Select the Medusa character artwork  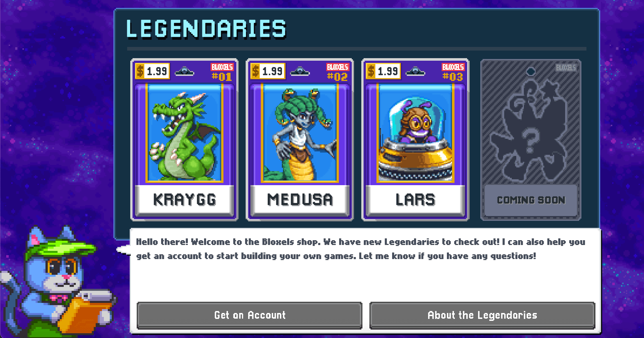pos(300,133)
